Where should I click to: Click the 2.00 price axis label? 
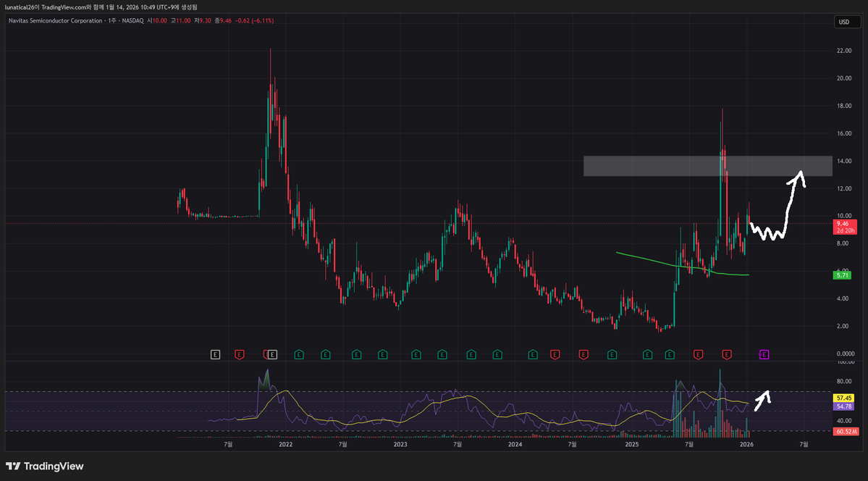point(844,326)
